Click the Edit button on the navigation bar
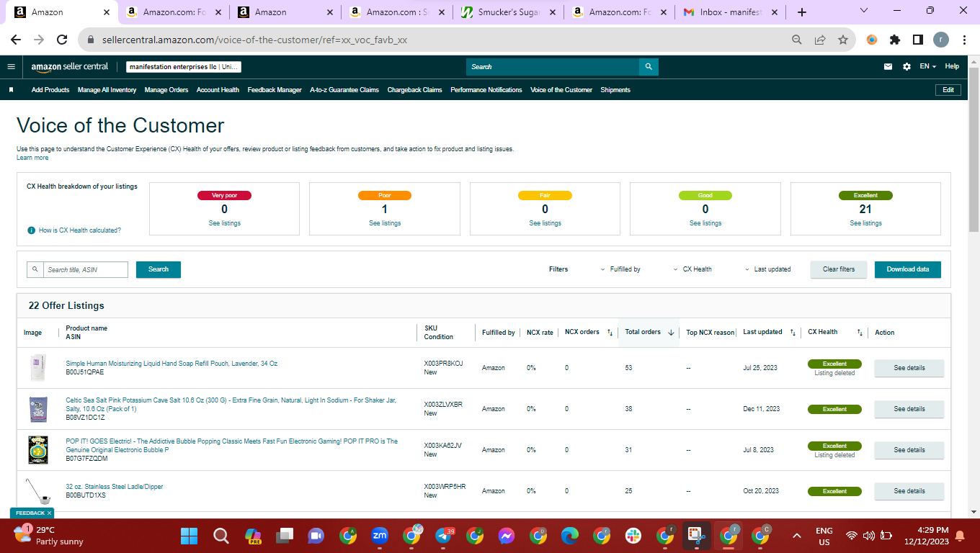Screen dimensions: 980x553 (x=948, y=90)
